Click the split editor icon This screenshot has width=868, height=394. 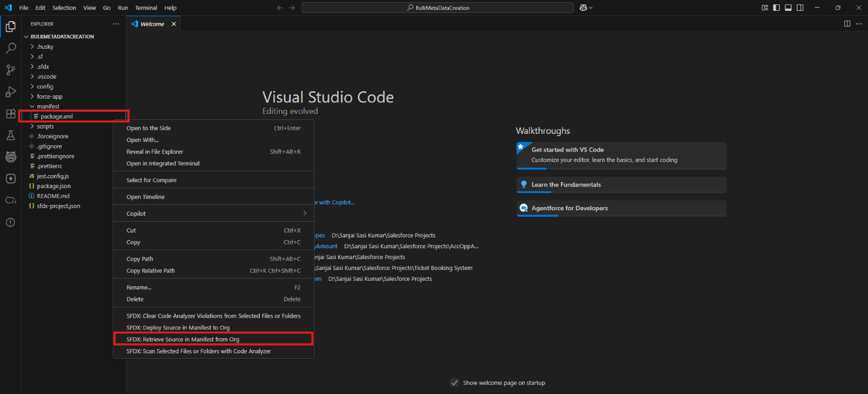click(x=847, y=24)
